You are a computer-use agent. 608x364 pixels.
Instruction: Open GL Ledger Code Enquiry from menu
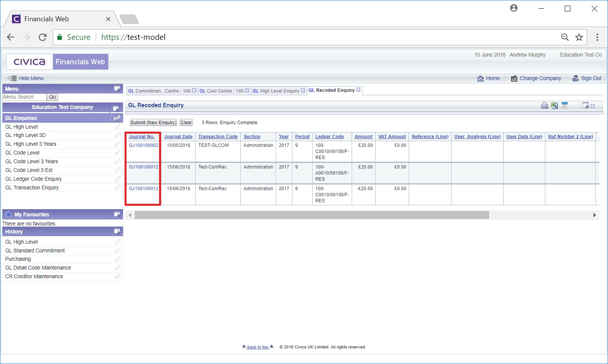pos(33,179)
